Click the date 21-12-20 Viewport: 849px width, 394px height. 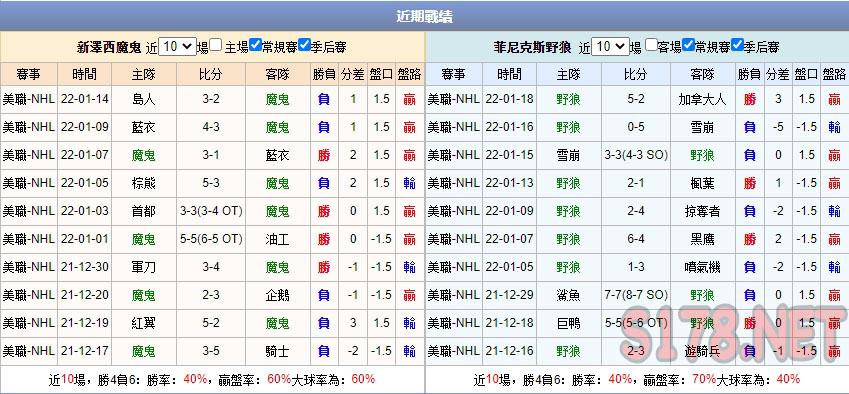click(x=84, y=296)
